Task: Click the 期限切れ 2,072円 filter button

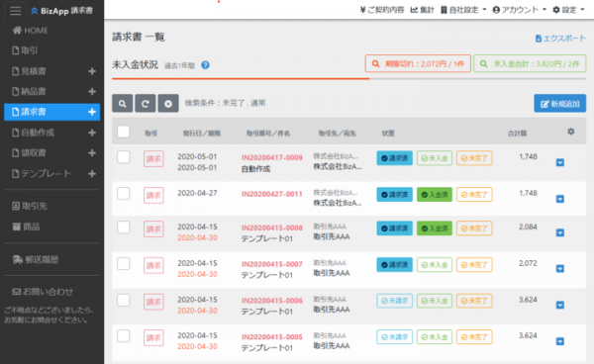Action: point(418,63)
